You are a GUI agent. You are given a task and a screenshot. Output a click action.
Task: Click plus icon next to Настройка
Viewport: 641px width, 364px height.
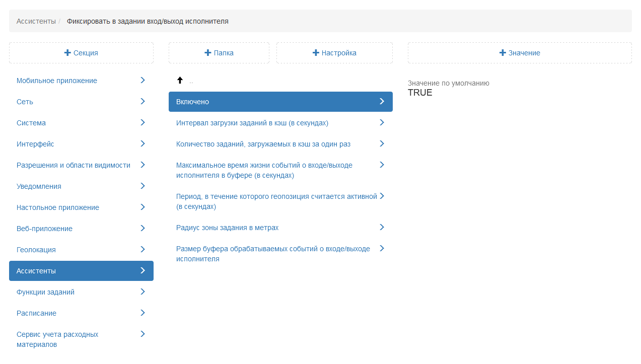316,53
